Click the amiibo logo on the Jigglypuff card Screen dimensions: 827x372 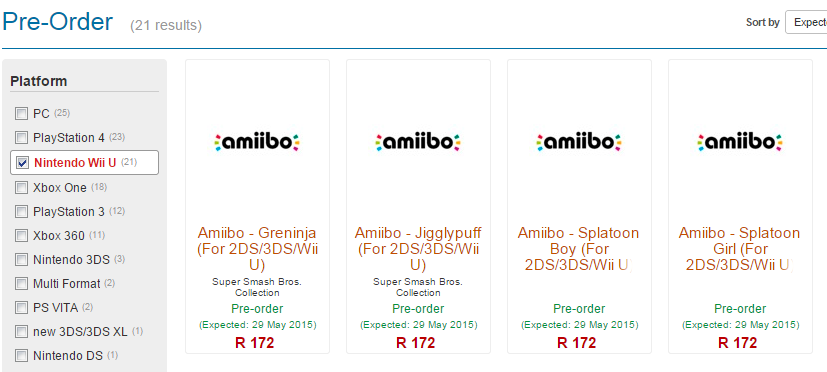[x=418, y=142]
